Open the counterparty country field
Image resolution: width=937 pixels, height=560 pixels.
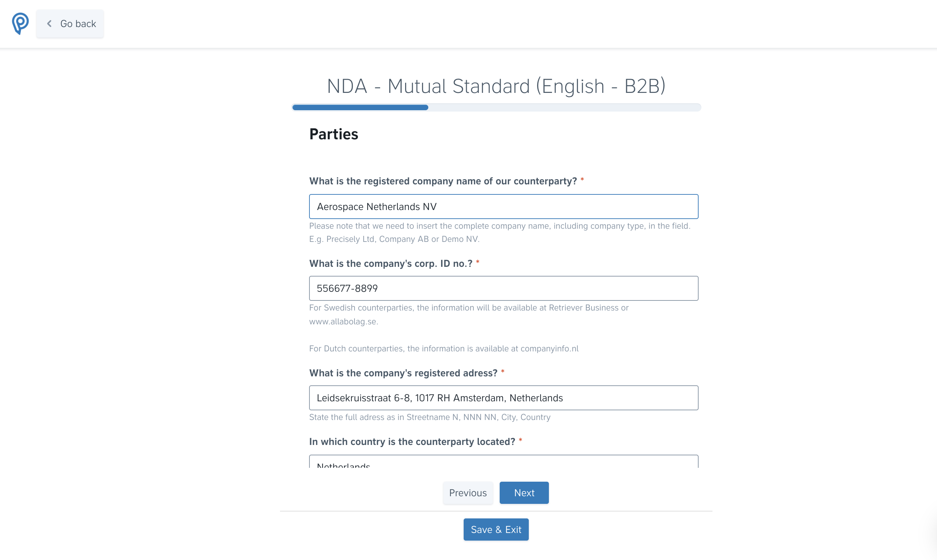pos(503,462)
